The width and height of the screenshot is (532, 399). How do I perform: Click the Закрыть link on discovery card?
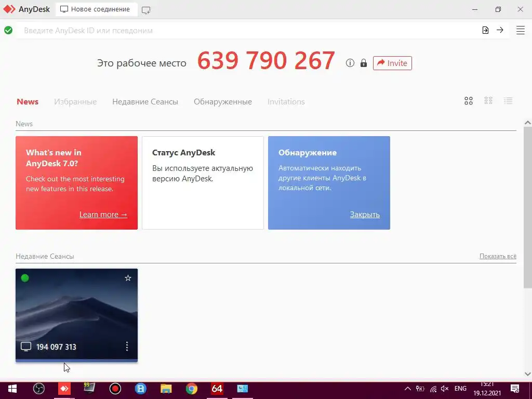[365, 215]
